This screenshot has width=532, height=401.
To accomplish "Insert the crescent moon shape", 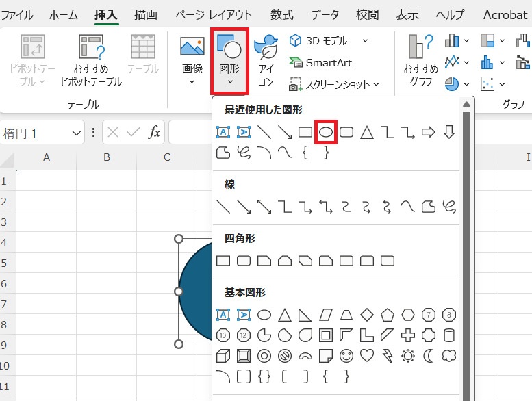I will [429, 356].
